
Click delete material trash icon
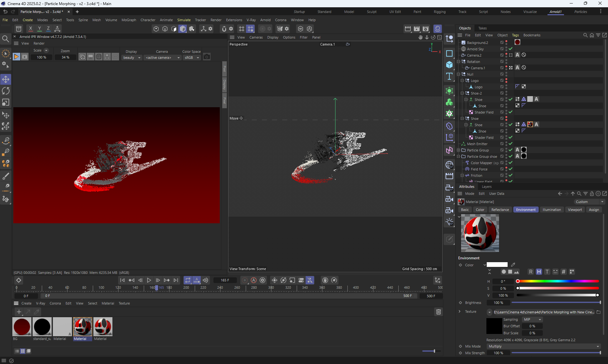[x=439, y=312]
